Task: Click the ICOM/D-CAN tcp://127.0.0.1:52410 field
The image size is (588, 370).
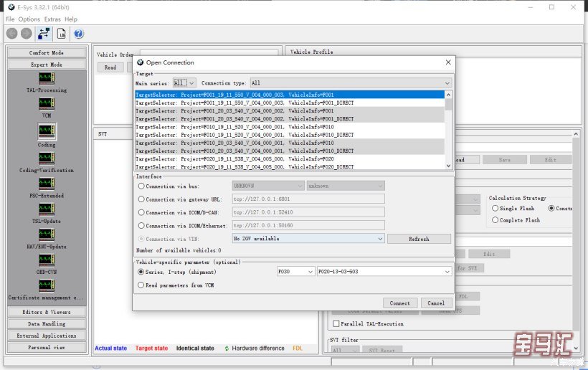Action: tap(308, 212)
